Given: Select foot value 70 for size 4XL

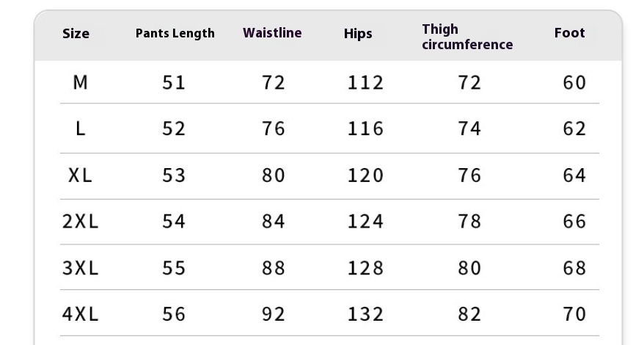Looking at the screenshot, I should [x=574, y=314].
